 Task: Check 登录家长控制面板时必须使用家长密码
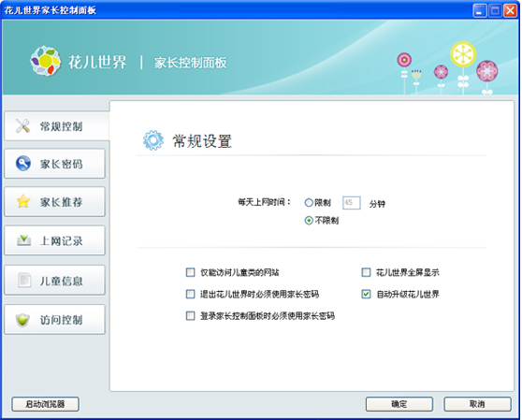point(191,316)
